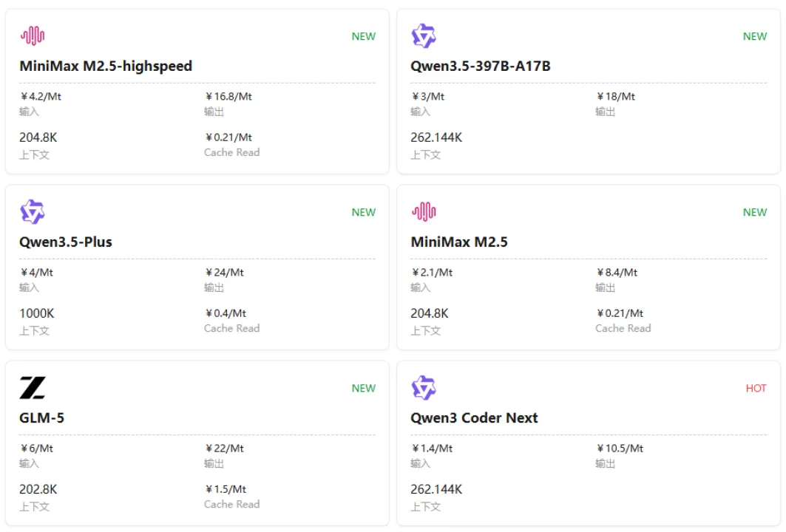
Task: Open the MiniMax M2.5 model title
Action: 459,242
